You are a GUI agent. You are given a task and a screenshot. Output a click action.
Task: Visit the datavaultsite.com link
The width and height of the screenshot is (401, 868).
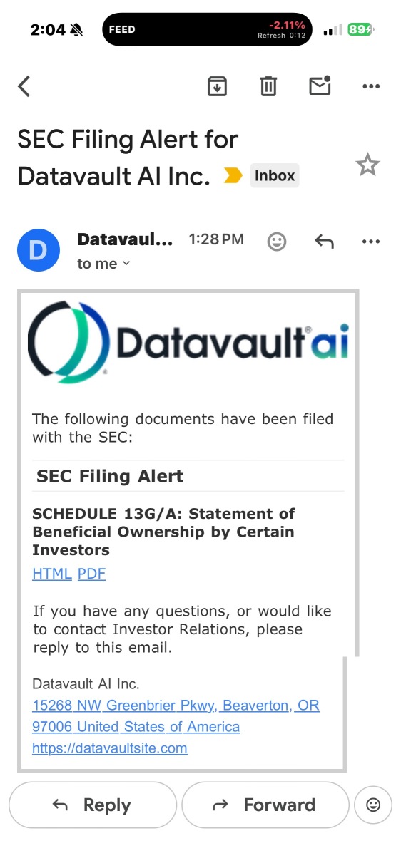click(x=110, y=748)
